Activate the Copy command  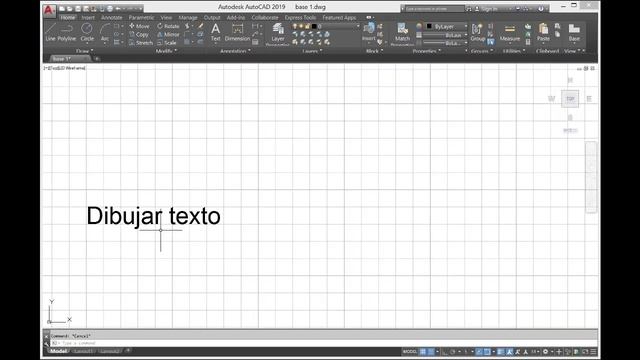[139, 35]
